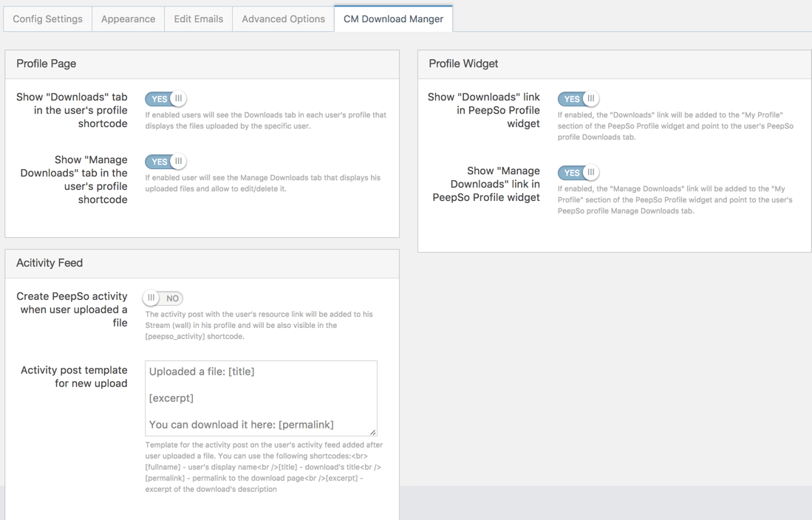Switch off "Manage Downloads" link in Profile widget

coord(578,173)
